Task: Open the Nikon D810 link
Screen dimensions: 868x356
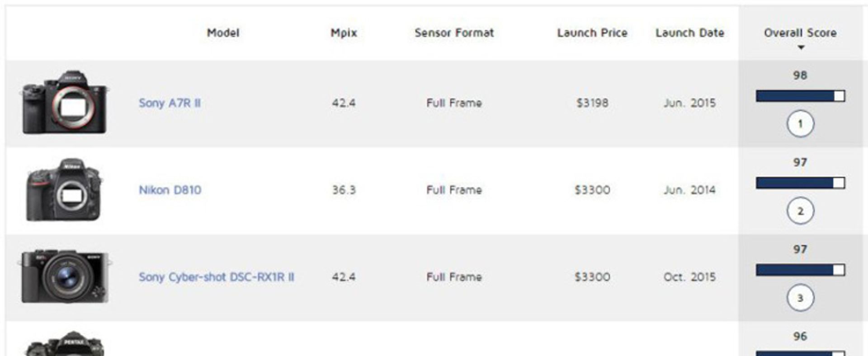Action: click(170, 190)
